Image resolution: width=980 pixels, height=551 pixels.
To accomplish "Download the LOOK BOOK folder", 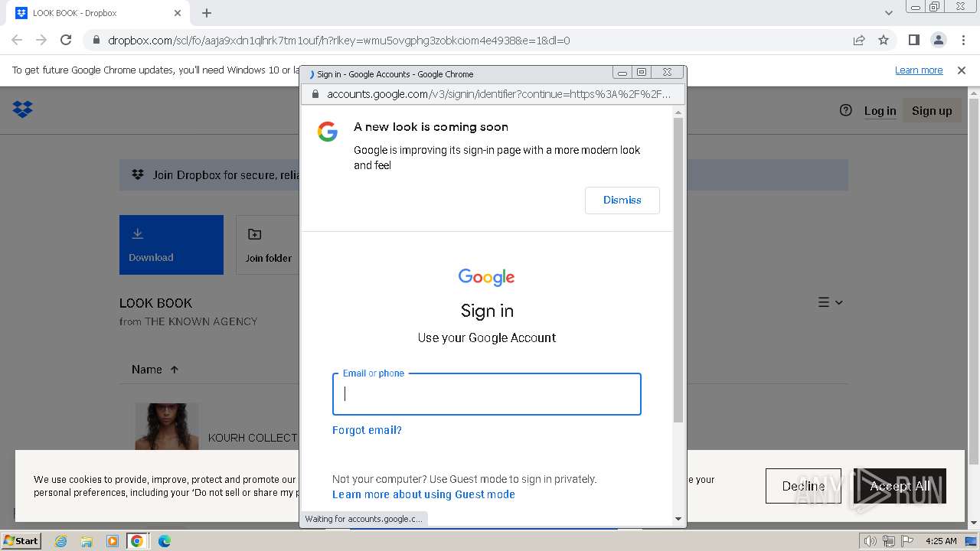I will [x=171, y=245].
